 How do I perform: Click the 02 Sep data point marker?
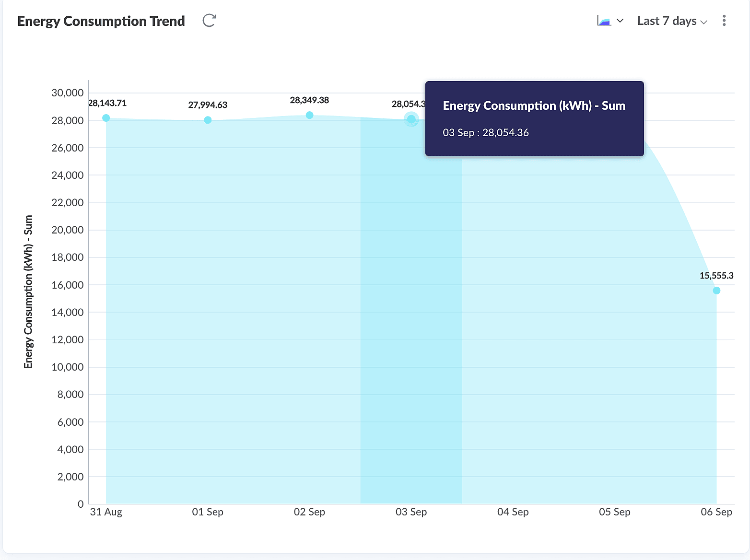310,115
